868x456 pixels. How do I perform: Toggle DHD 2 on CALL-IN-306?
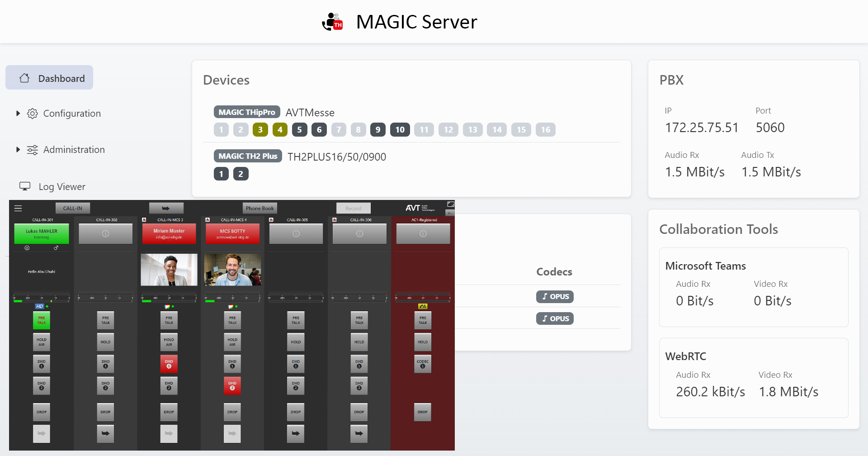359,385
